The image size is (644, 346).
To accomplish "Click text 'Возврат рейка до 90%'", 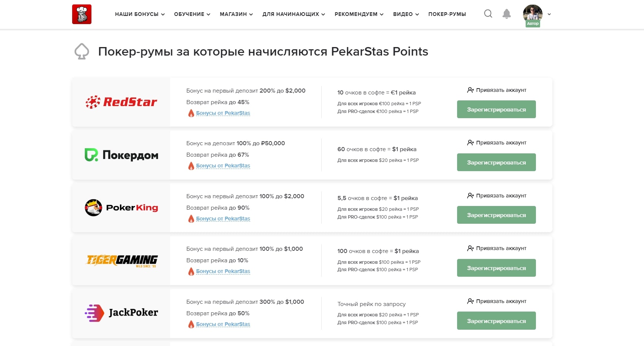I will tap(218, 208).
